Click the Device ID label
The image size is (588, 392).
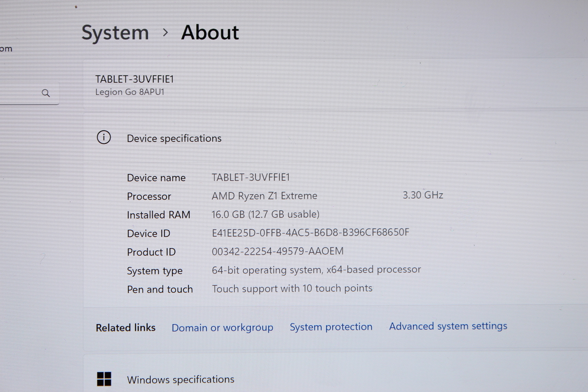click(148, 233)
